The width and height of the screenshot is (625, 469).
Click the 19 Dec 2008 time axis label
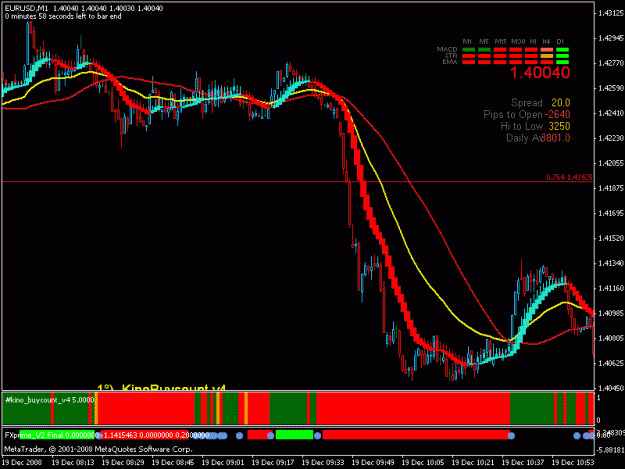[22, 463]
